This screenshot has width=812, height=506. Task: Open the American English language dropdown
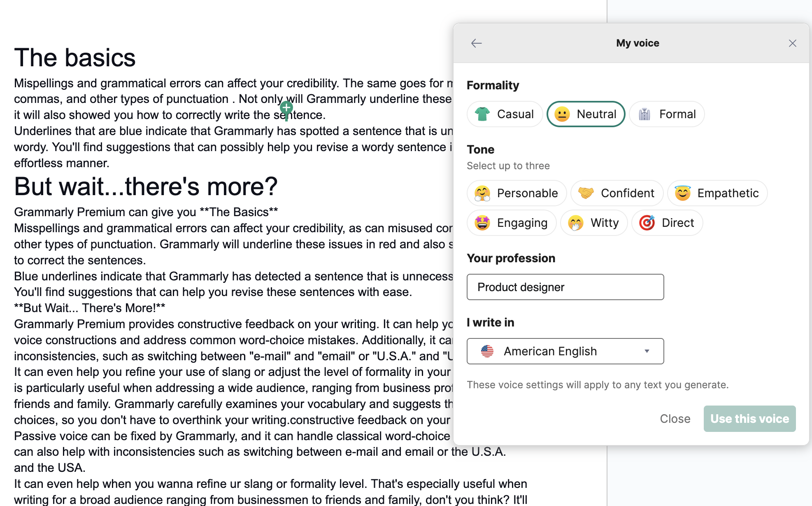click(x=565, y=351)
